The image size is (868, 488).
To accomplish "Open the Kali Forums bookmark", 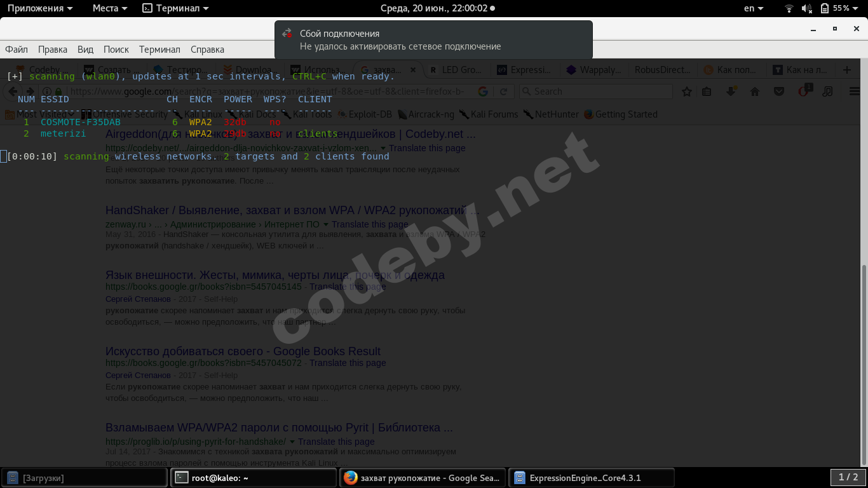I will pos(489,114).
